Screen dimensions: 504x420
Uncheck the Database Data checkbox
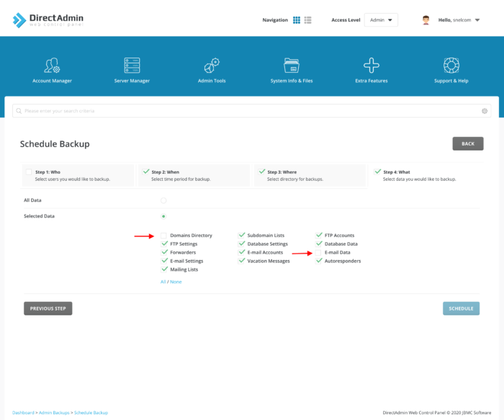(x=319, y=244)
